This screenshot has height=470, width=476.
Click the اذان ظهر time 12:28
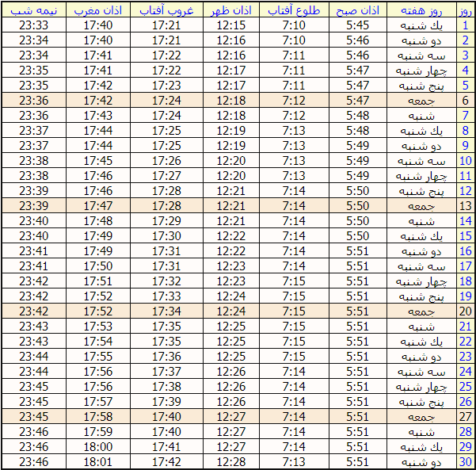tap(231, 462)
